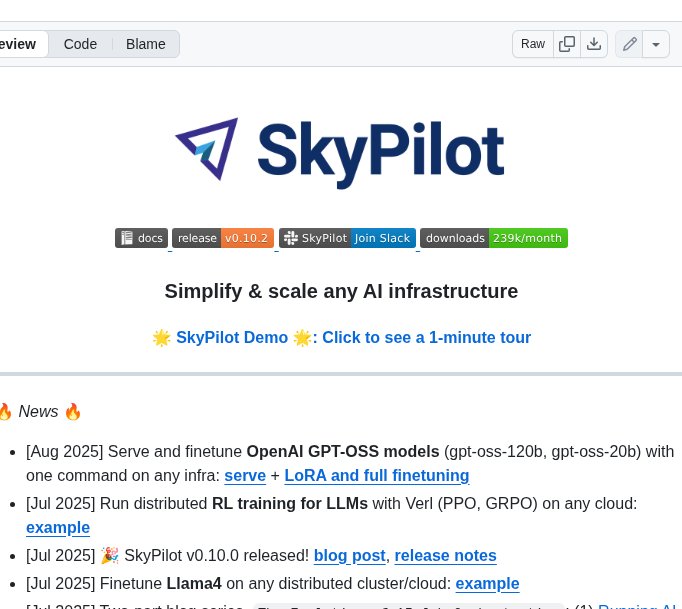Click the SkyPilot logo image
This screenshot has height=609, width=682.
[340, 150]
